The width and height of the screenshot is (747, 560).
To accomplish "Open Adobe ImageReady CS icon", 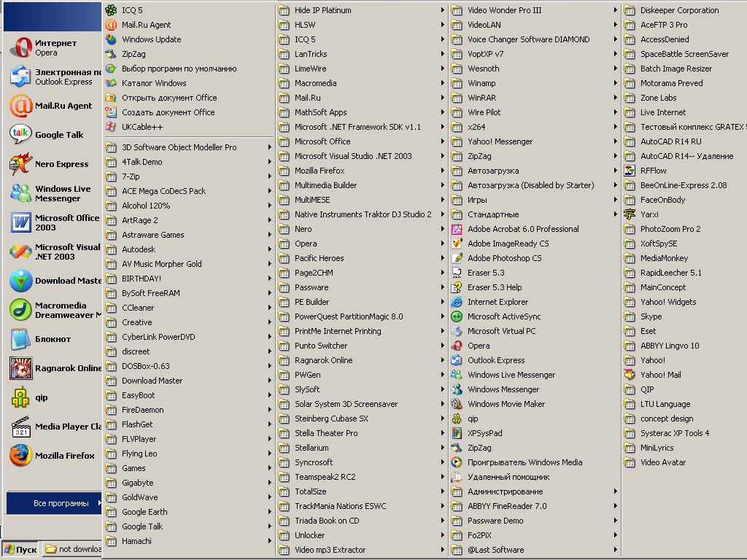I will click(x=457, y=244).
